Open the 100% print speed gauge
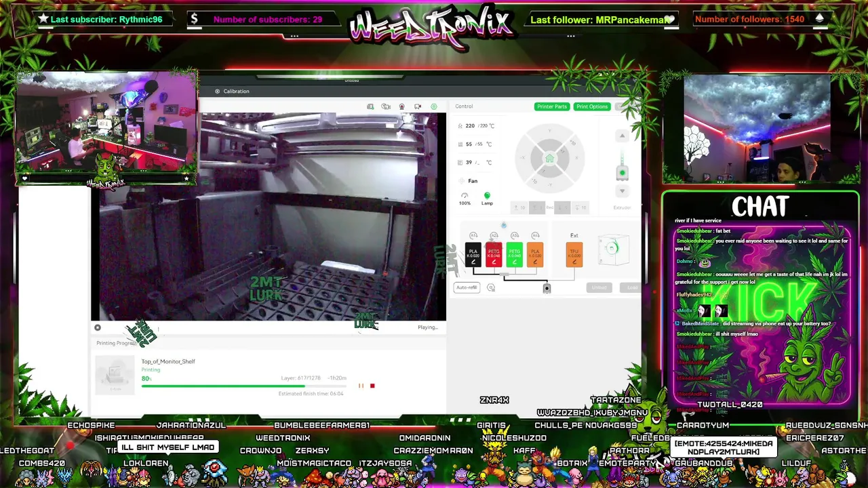The image size is (868, 488). click(x=465, y=199)
